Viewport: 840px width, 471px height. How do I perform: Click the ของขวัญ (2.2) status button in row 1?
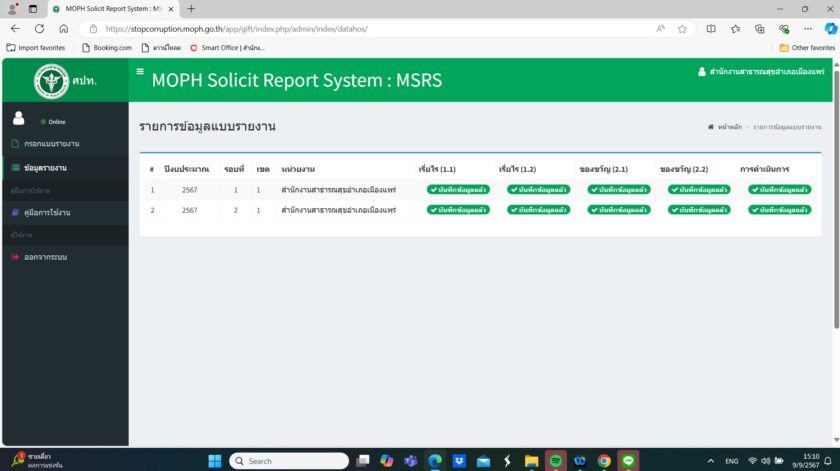pyautogui.click(x=699, y=190)
